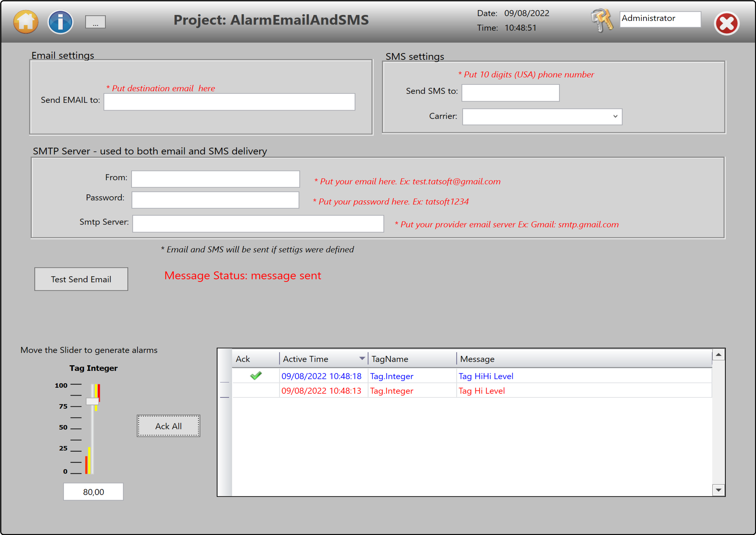Click the Ack All button
This screenshot has width=756, height=535.
point(168,426)
